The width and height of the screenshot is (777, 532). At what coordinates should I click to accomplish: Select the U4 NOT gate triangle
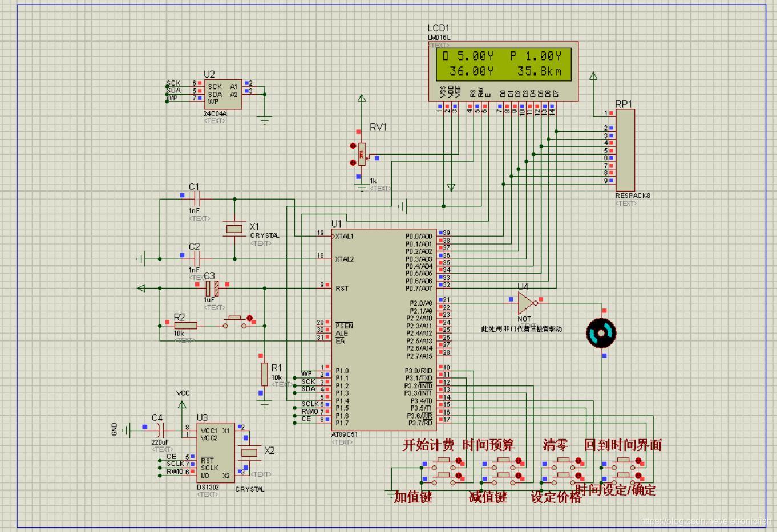525,303
